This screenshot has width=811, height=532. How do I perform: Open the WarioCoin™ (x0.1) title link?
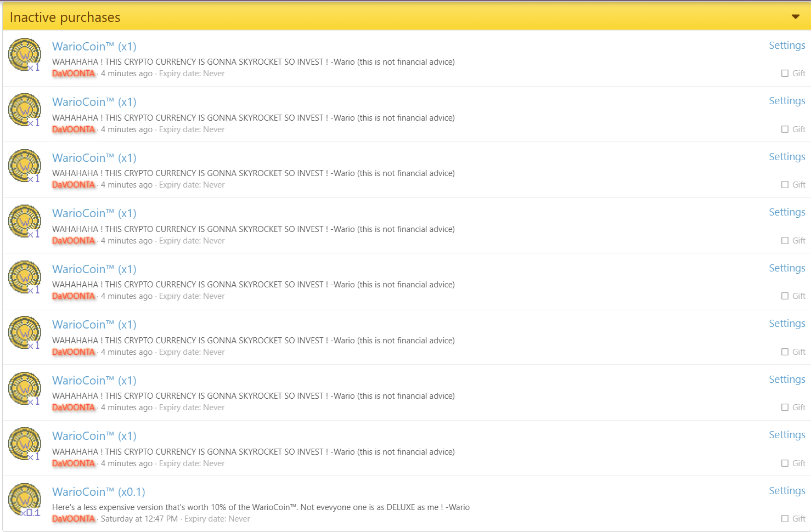point(98,492)
